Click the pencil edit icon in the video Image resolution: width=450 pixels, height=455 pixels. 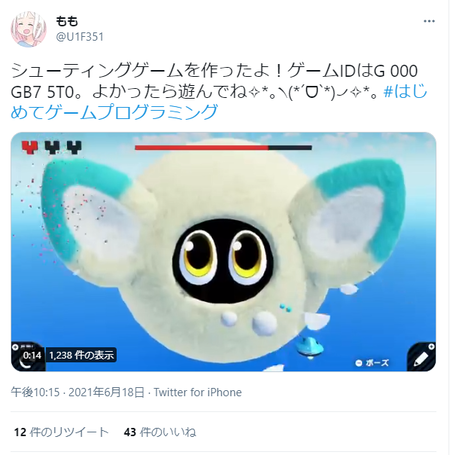tap(421, 358)
